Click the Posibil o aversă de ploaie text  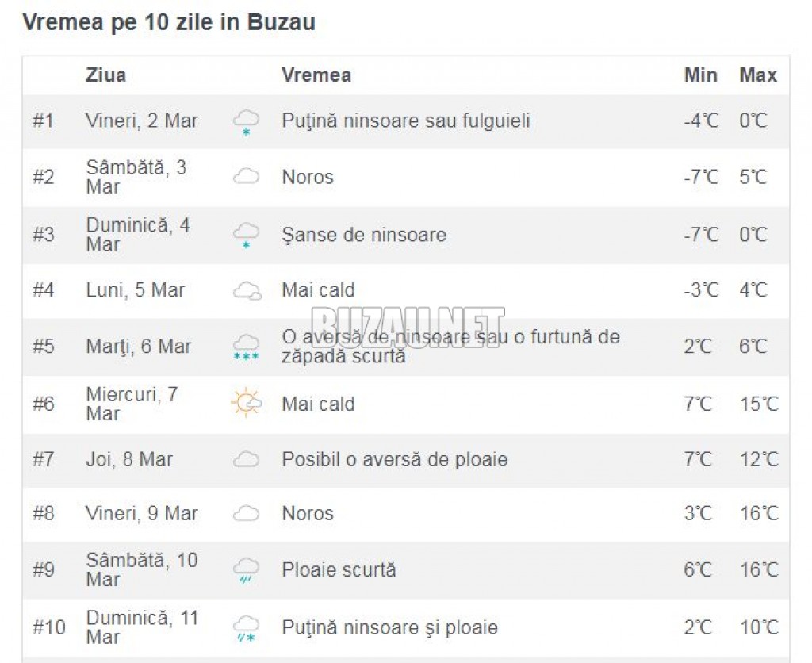click(x=395, y=459)
